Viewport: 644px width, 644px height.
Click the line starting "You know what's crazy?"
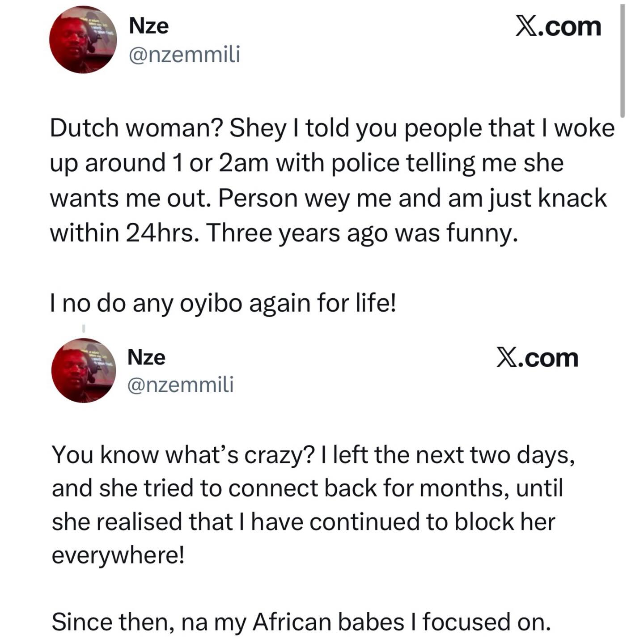pyautogui.click(x=313, y=455)
